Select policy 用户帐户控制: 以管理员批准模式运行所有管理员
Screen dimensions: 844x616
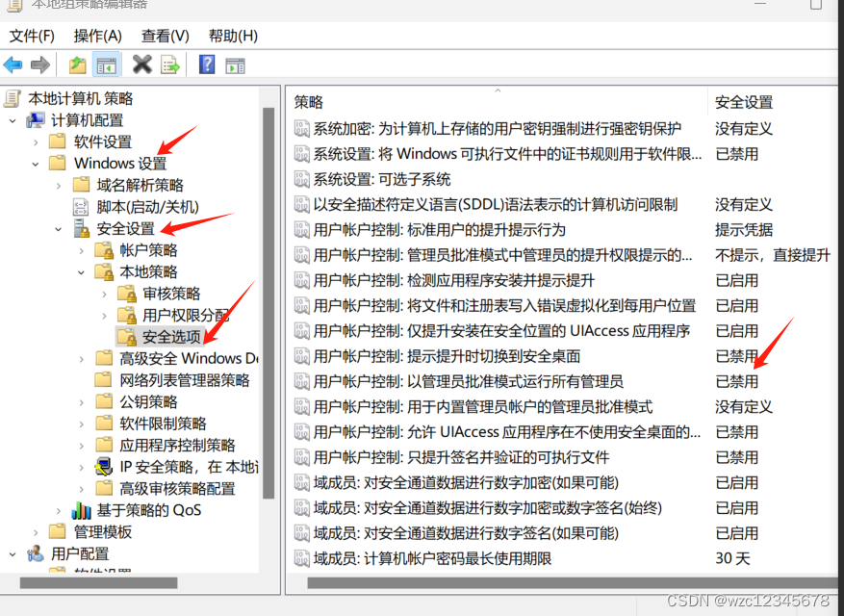pyautogui.click(x=469, y=381)
